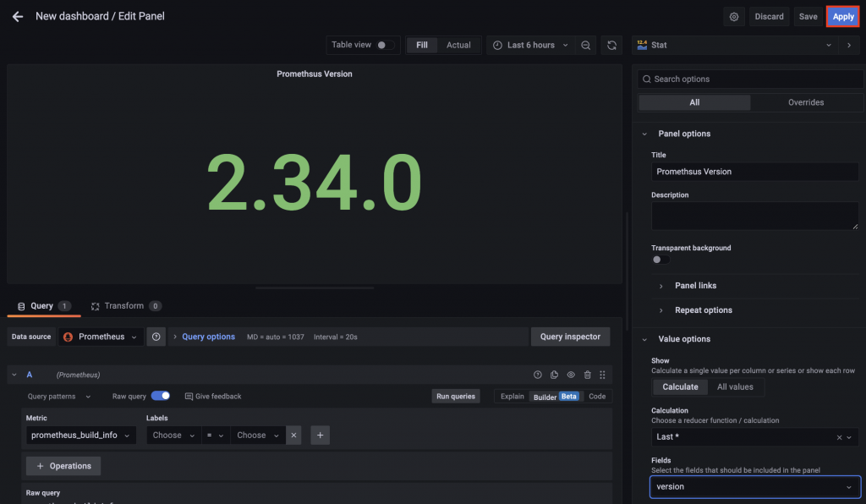Open the label name Choose dropdown
The image size is (866, 504).
coord(173,435)
